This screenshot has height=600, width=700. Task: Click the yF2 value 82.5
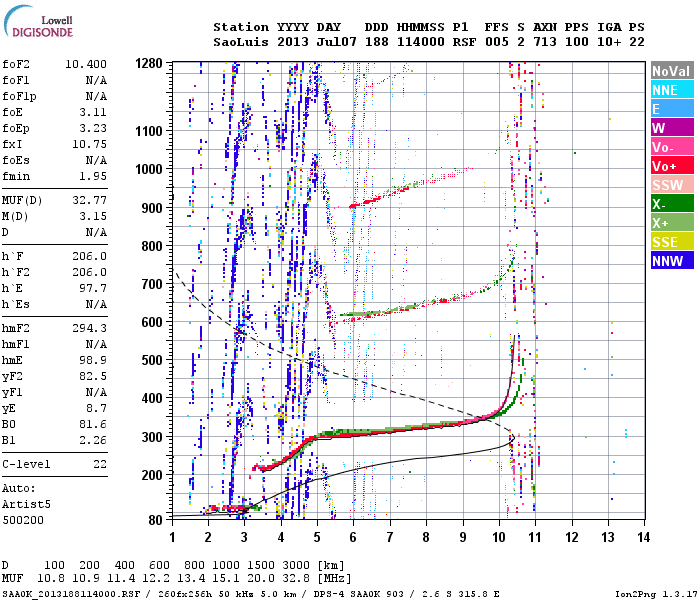tap(93, 376)
